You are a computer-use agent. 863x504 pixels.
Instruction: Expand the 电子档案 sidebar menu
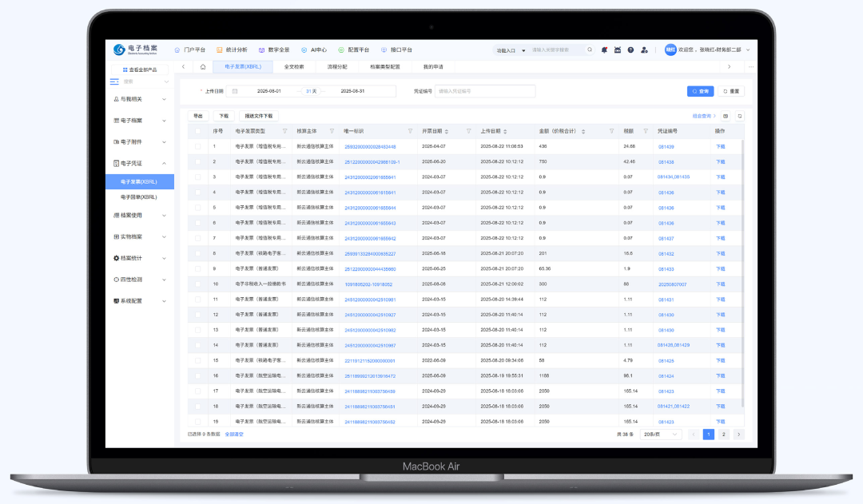(140, 121)
